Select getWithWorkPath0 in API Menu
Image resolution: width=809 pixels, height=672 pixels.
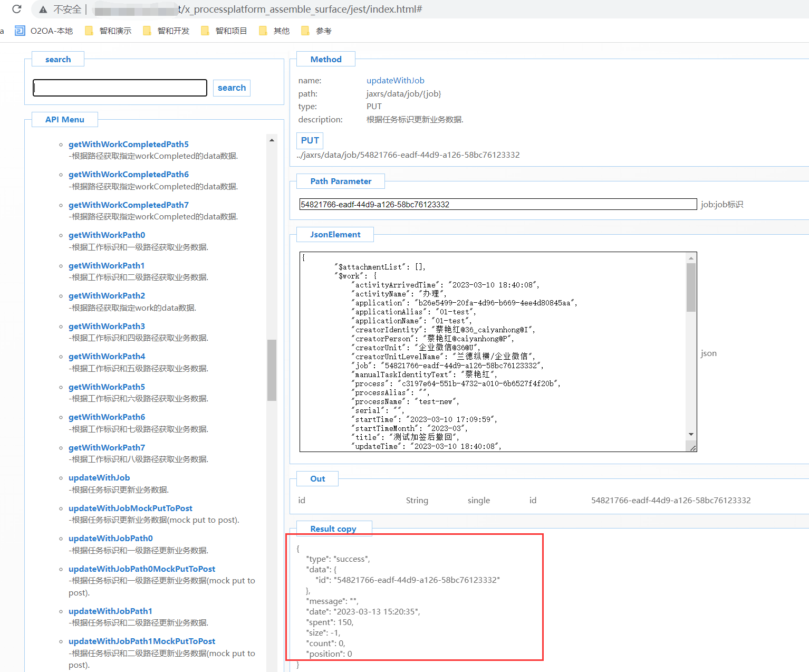[107, 235]
